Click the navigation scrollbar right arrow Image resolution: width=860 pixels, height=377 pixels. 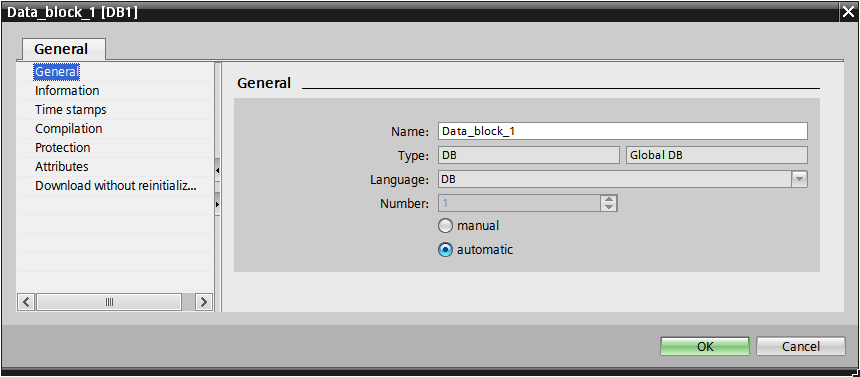(x=203, y=302)
